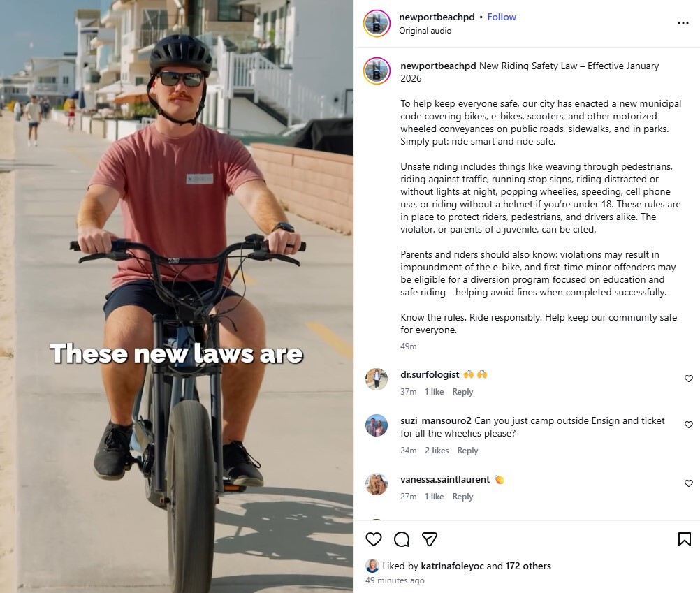Open comments via the speech bubble icon

pyautogui.click(x=402, y=539)
